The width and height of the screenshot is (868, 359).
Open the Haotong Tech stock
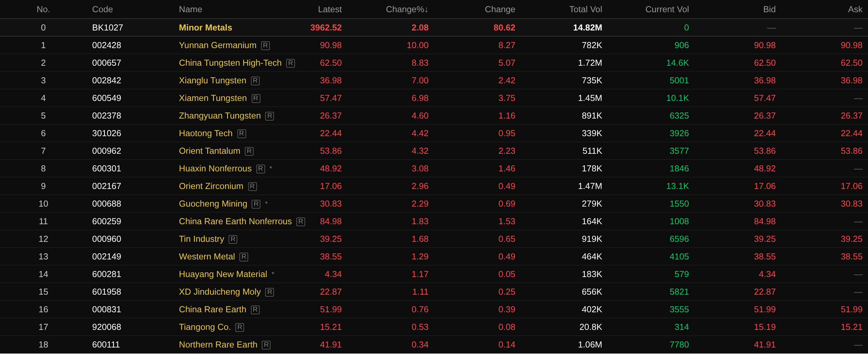[x=206, y=133]
